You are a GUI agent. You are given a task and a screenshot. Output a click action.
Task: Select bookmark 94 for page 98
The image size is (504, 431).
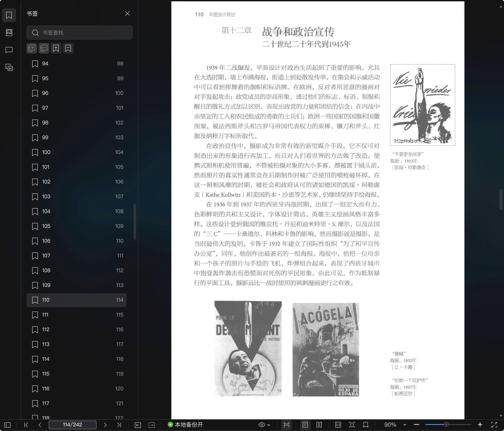tap(77, 64)
